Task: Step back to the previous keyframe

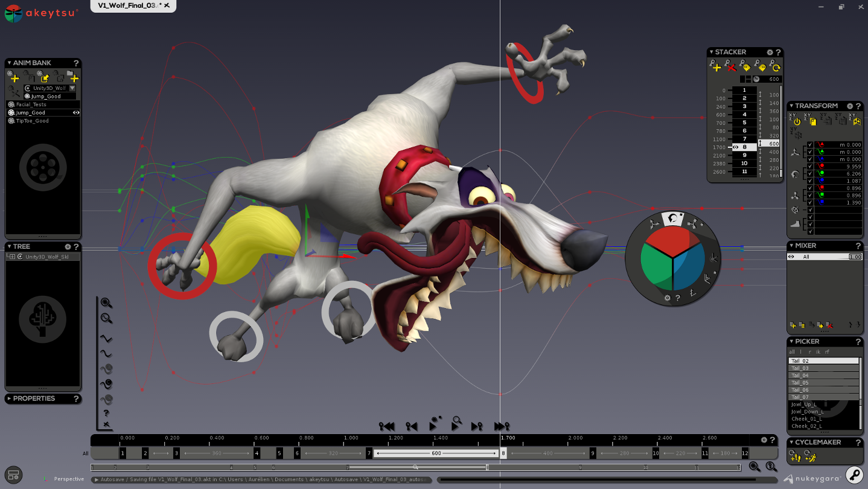Action: coord(412,426)
